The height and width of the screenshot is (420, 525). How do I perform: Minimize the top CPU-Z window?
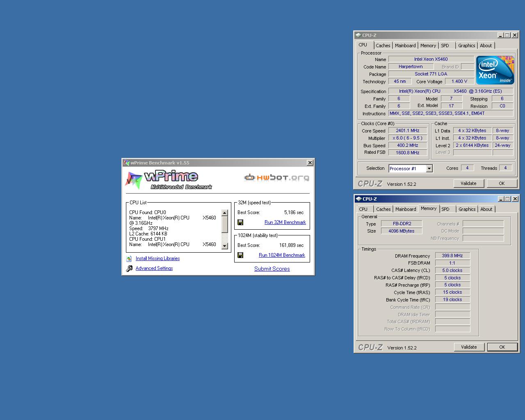click(x=500, y=35)
